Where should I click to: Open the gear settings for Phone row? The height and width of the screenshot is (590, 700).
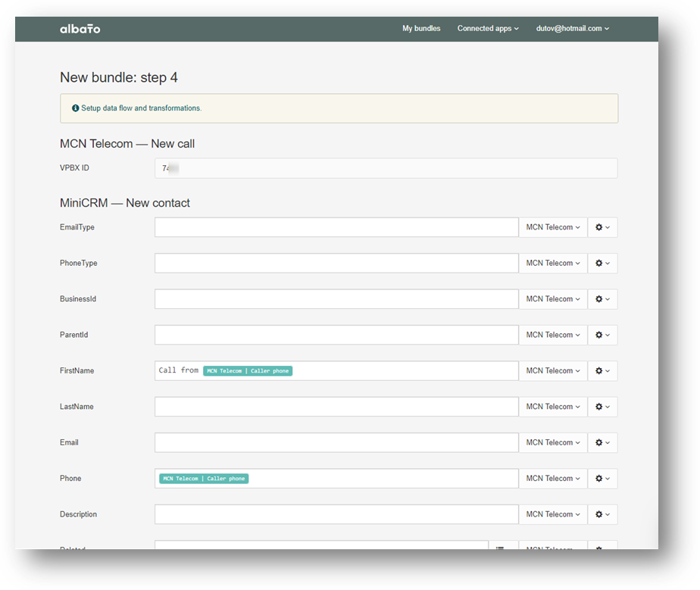click(x=602, y=479)
